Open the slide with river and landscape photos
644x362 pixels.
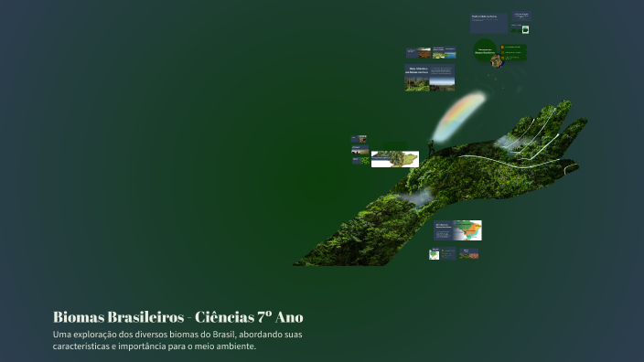[444, 52]
